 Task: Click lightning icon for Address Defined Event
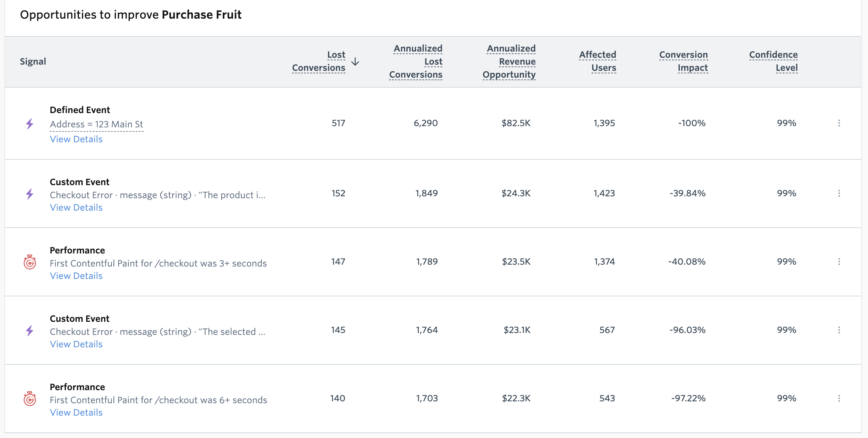[x=30, y=124]
